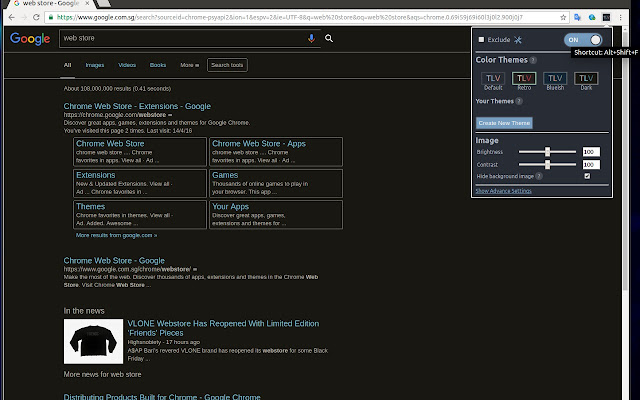Open the 'Chrome Web Store - Google' result
This screenshot has height=400, width=640.
pyautogui.click(x=114, y=260)
